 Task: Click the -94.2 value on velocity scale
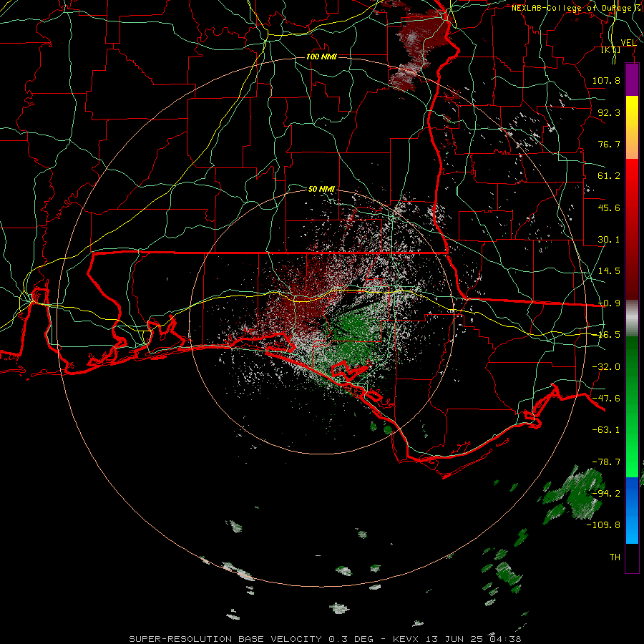coord(606,493)
